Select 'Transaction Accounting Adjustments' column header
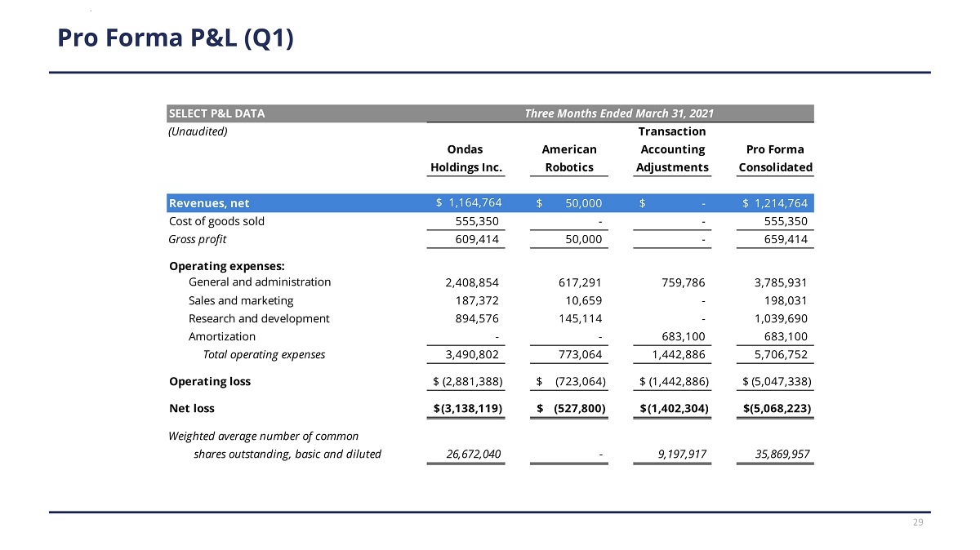 coord(672,149)
